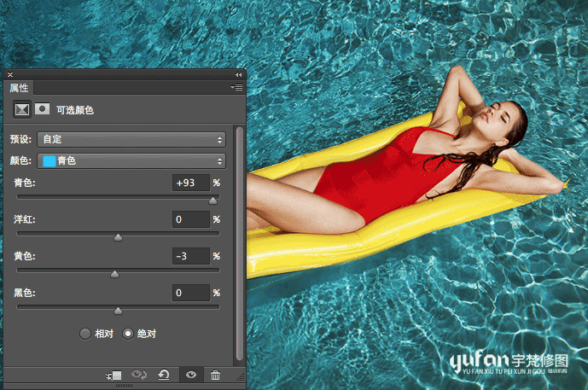Click the Properties panel vertical scrollbar

pos(239,239)
